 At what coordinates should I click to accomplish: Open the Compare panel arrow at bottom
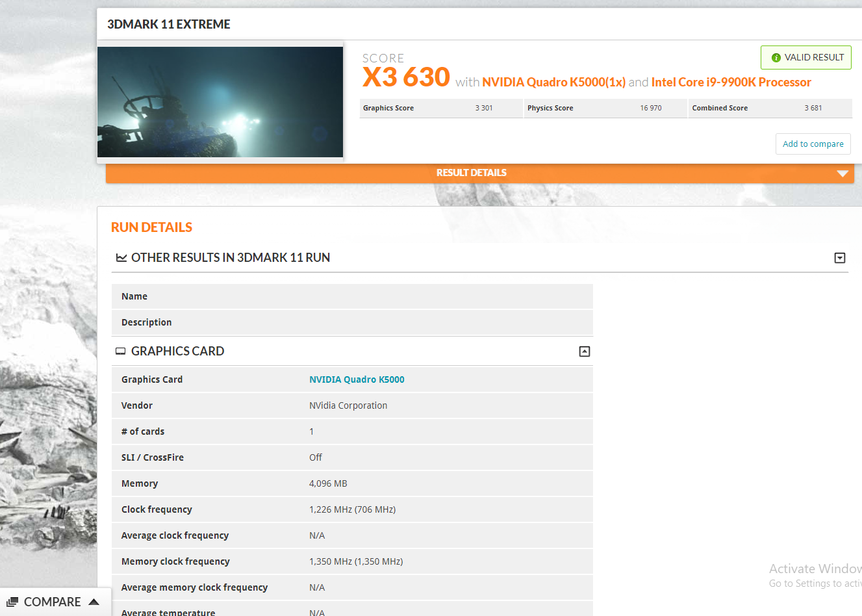[x=94, y=602]
